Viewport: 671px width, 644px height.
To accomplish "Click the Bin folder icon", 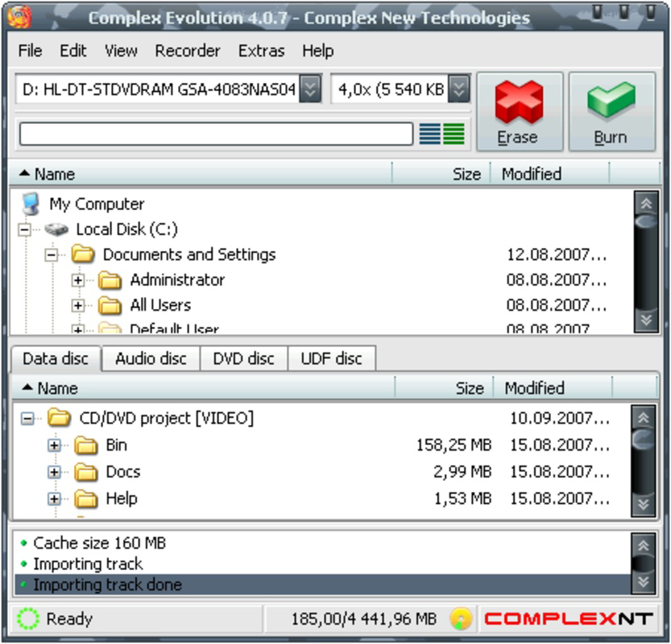I will 86,444.
